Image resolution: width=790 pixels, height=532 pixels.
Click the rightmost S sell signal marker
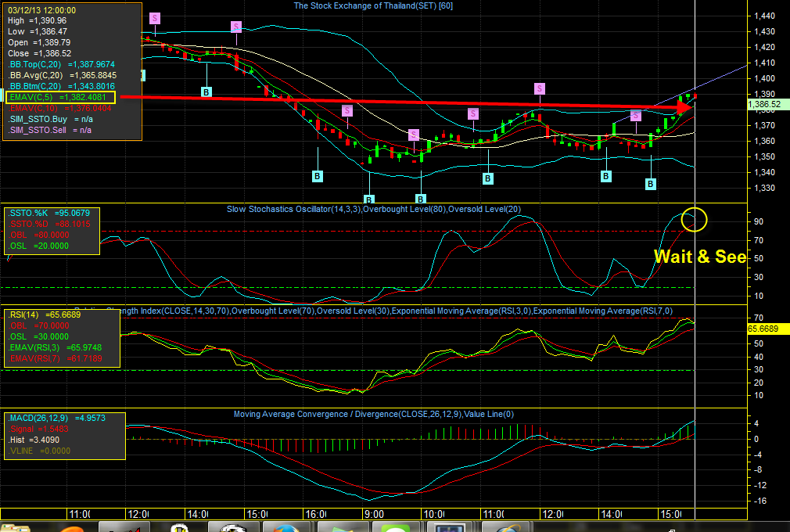(x=636, y=116)
